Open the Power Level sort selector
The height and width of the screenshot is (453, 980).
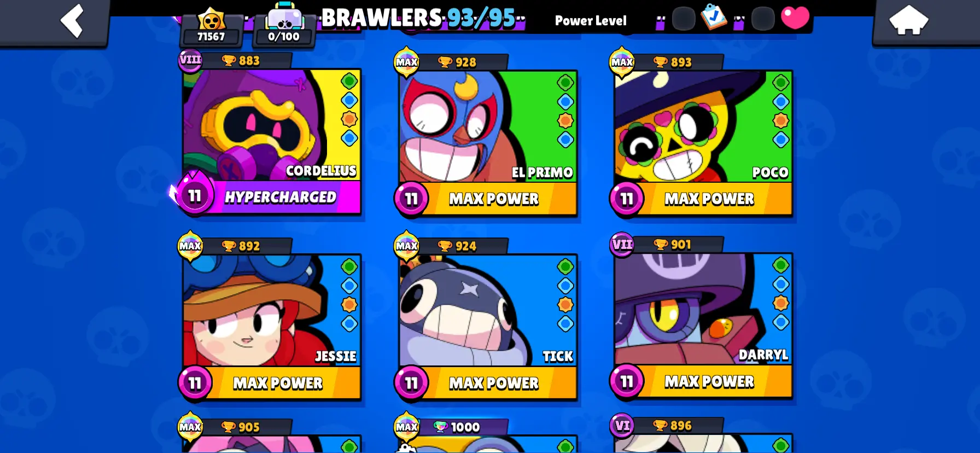coord(591,21)
